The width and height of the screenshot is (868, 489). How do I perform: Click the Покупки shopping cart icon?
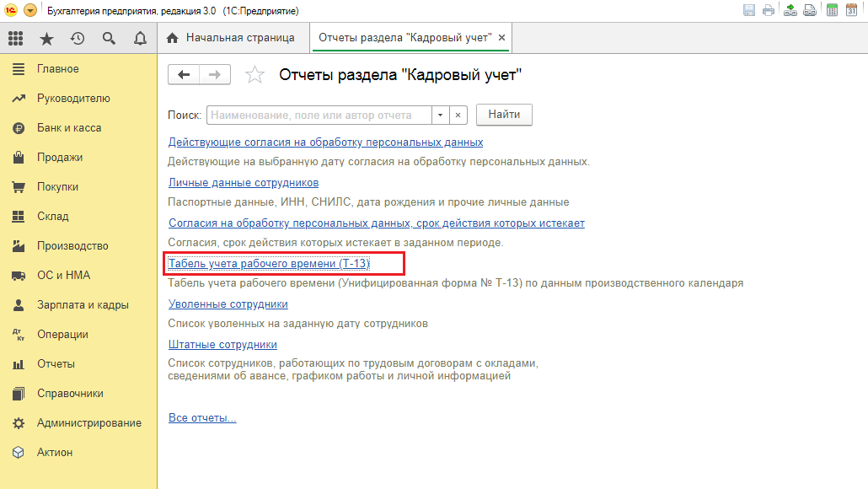click(19, 186)
